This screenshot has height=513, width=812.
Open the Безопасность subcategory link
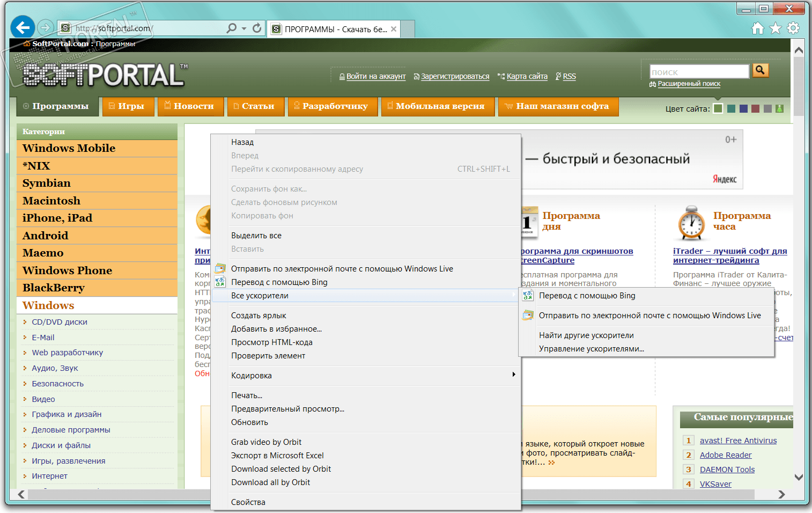pyautogui.click(x=57, y=384)
